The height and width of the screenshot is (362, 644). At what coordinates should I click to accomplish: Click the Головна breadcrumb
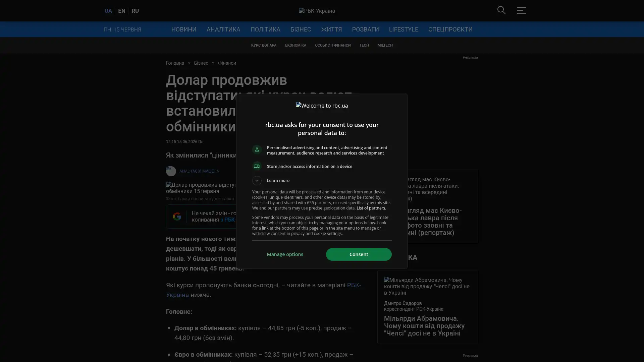(175, 63)
